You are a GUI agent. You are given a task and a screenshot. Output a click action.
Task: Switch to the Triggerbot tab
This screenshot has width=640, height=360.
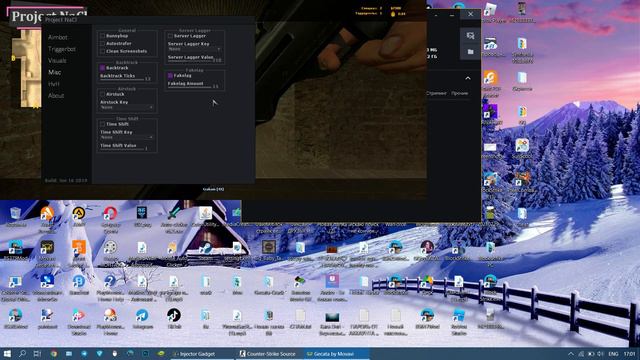tap(62, 49)
